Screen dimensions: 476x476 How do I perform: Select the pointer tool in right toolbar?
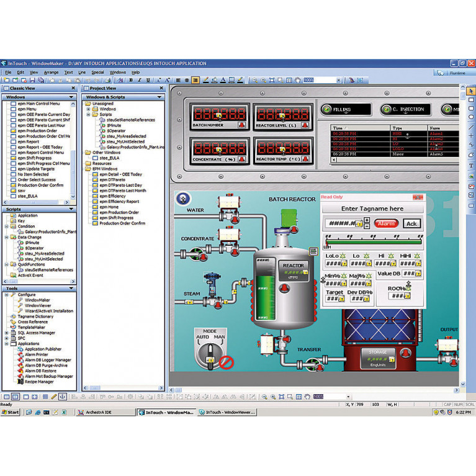point(470,91)
